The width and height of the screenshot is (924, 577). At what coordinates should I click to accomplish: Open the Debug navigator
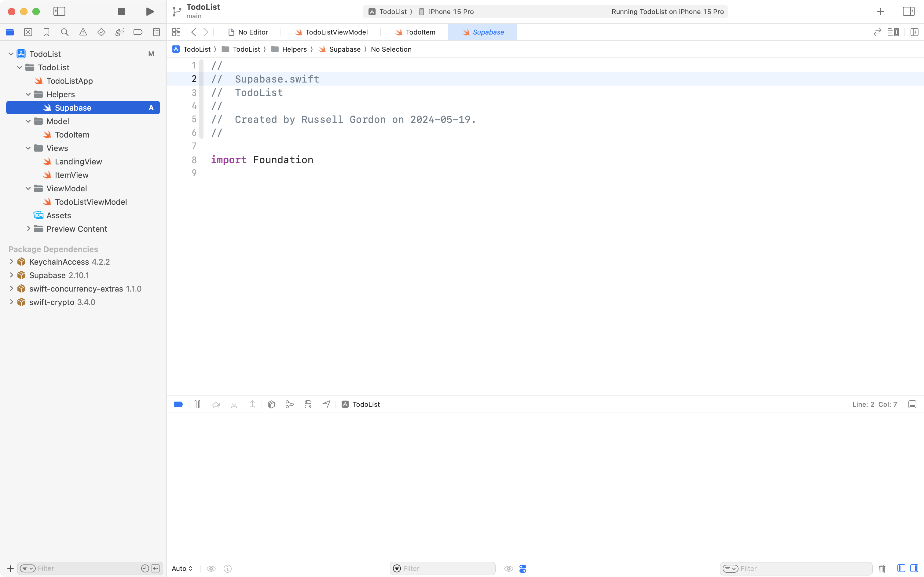tap(119, 32)
